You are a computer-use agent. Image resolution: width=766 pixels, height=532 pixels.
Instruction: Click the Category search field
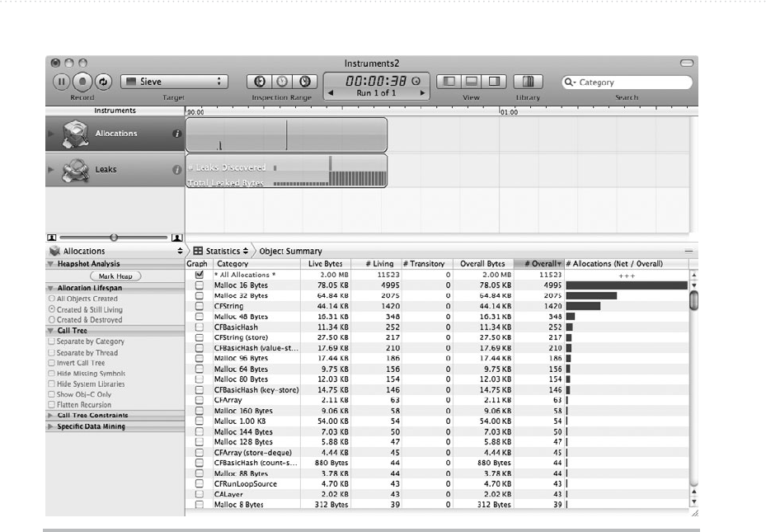[627, 82]
